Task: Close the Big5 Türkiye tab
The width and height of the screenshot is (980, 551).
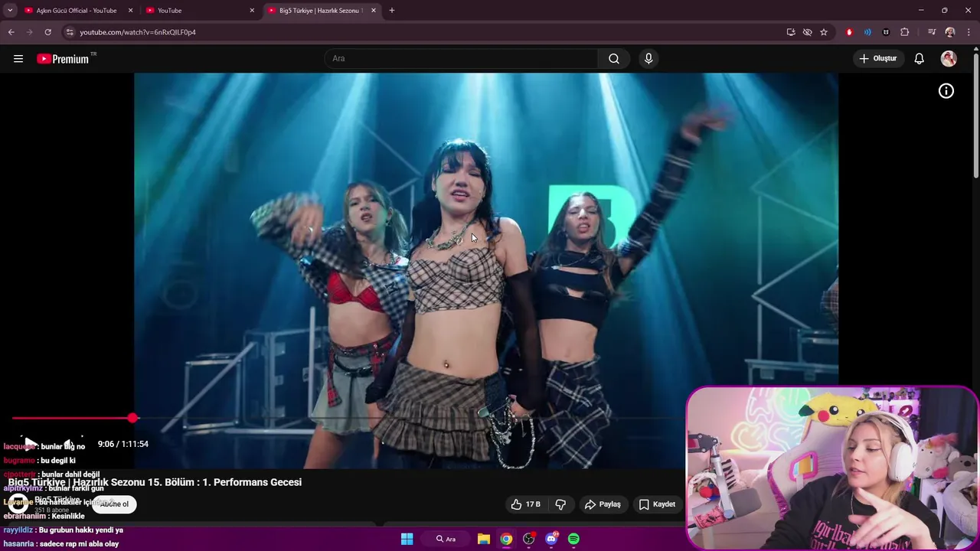Action: click(374, 10)
